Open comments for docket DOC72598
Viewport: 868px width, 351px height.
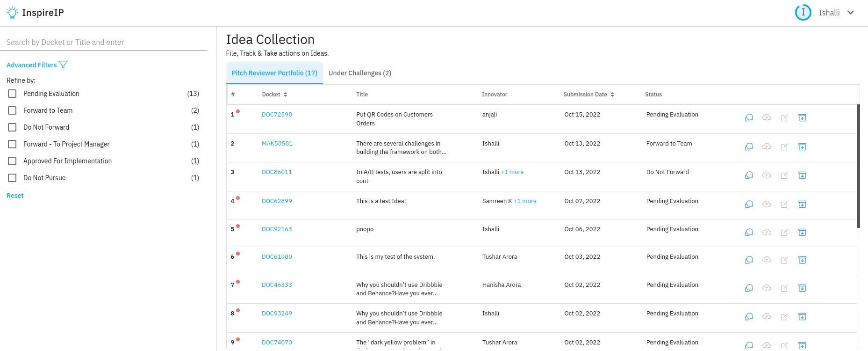point(749,118)
